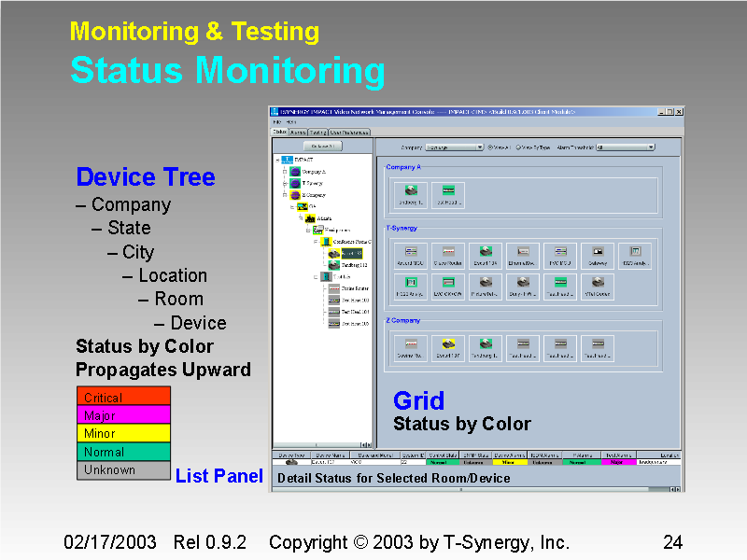Open the User Preferences tab
Screen dimensions: 747x560
point(347,132)
